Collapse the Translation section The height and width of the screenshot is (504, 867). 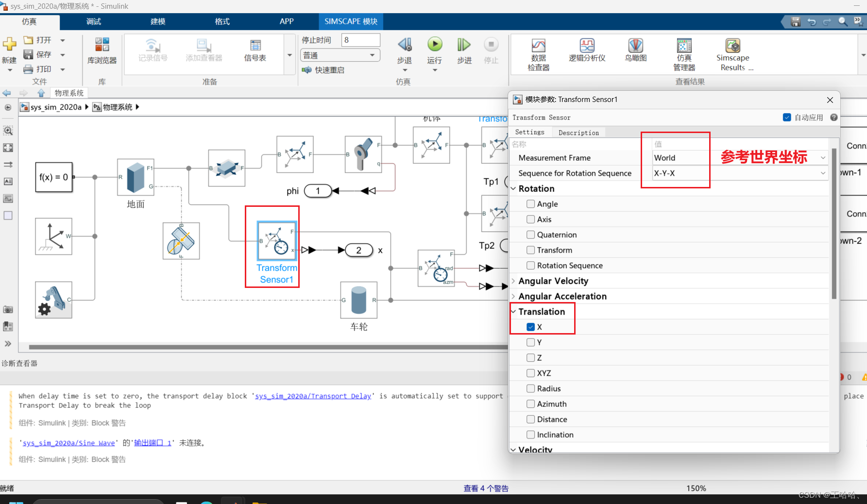click(x=513, y=312)
